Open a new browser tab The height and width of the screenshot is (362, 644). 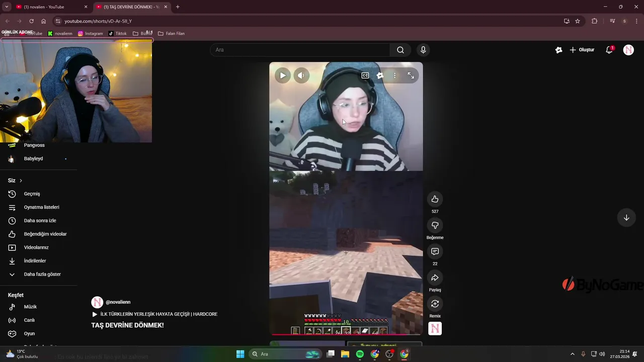(178, 7)
